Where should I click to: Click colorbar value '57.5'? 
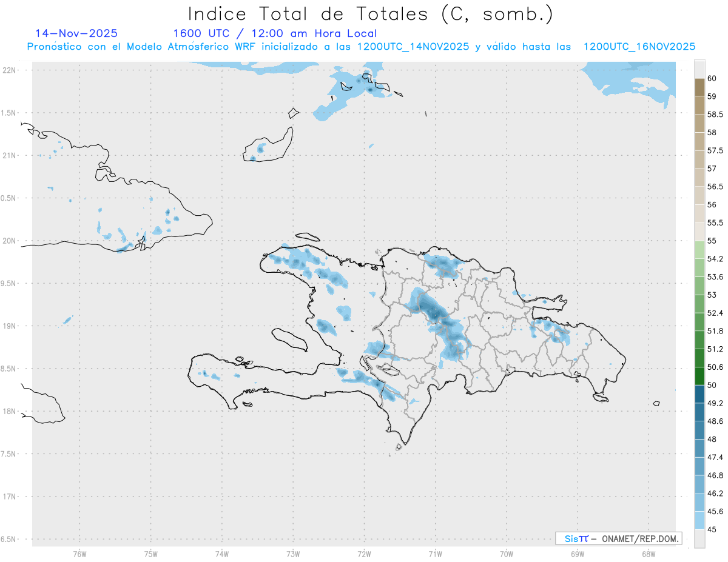click(715, 150)
